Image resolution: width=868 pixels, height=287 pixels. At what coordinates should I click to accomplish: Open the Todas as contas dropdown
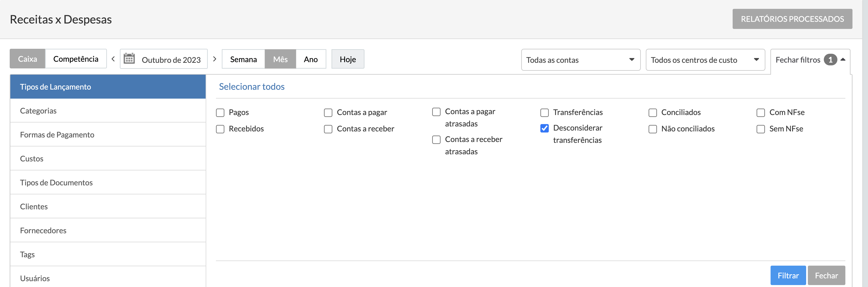click(581, 60)
